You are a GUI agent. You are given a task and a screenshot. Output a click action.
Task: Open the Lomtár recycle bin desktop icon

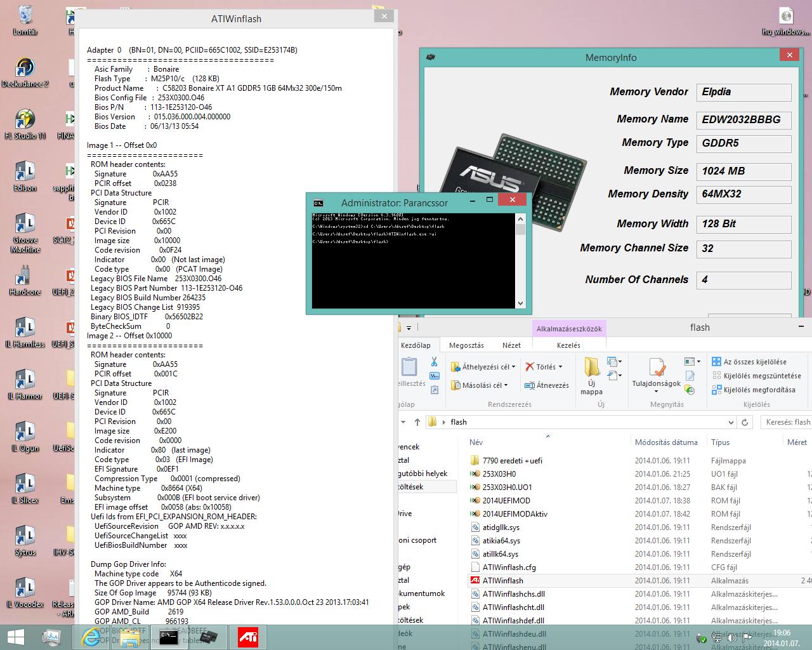pyautogui.click(x=25, y=20)
